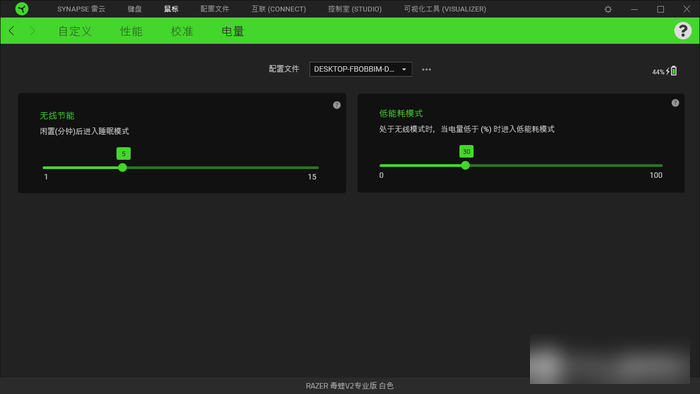This screenshot has height=394, width=700.
Task: Select the 电量 sub-tab
Action: 233,31
